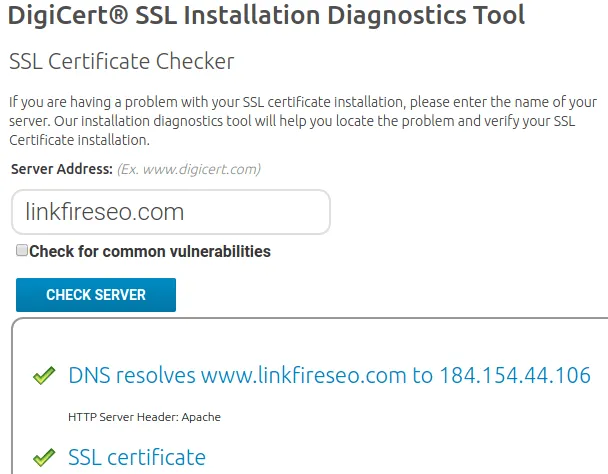Screen dimensions: 608x474
Task: Click the "Server Address:" label
Action: [62, 170]
